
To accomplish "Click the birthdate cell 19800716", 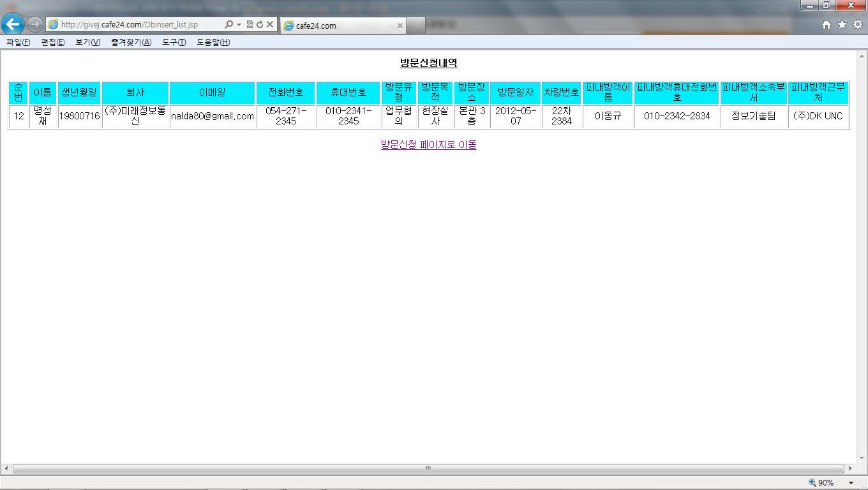I will (80, 116).
